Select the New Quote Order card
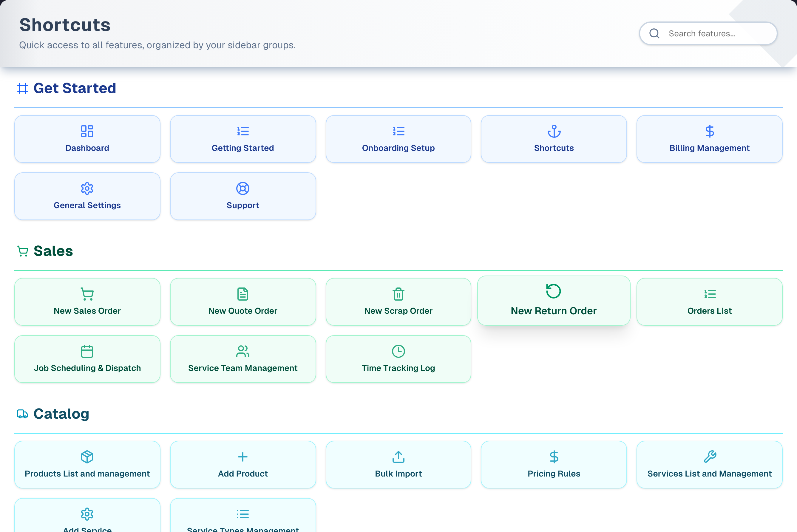Viewport: 797px width, 532px height. (x=243, y=301)
